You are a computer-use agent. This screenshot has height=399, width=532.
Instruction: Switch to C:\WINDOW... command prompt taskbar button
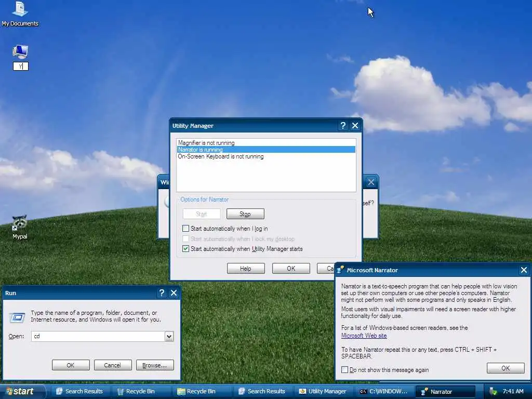383,392
